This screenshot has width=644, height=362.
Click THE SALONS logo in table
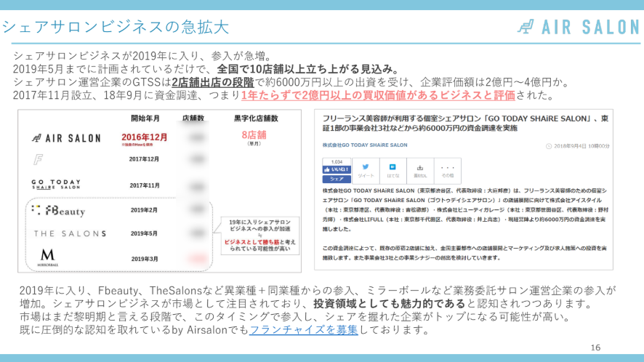[x=70, y=233]
